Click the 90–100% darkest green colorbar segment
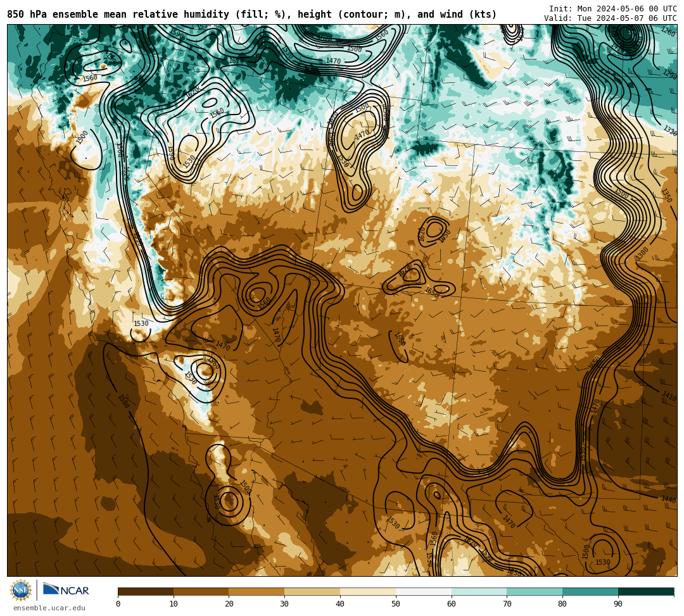This screenshot has height=616, width=684. click(646, 591)
